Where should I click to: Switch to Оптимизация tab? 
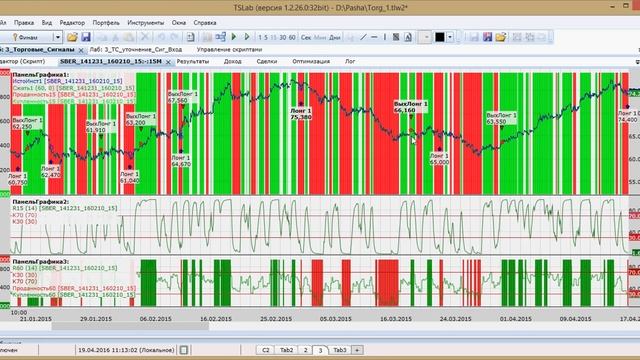[311, 61]
